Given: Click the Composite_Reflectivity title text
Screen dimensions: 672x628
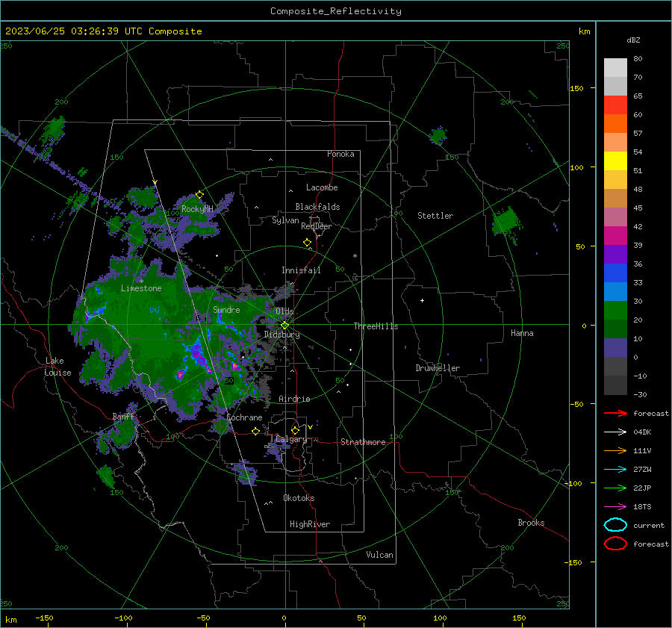Looking at the screenshot, I should (x=336, y=11).
